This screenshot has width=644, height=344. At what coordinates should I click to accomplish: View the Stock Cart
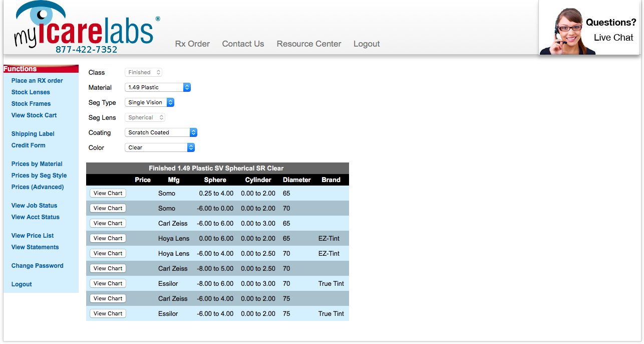click(x=34, y=115)
